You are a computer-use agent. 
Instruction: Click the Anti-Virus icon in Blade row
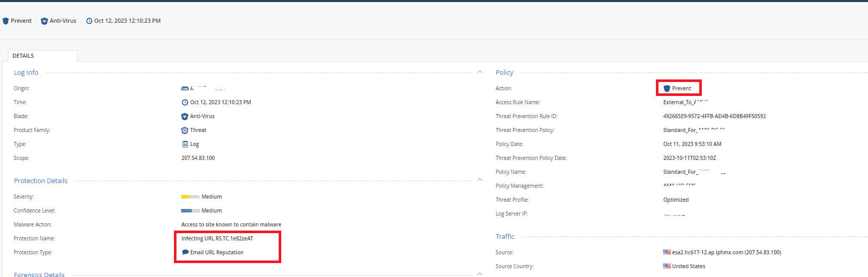pos(185,117)
